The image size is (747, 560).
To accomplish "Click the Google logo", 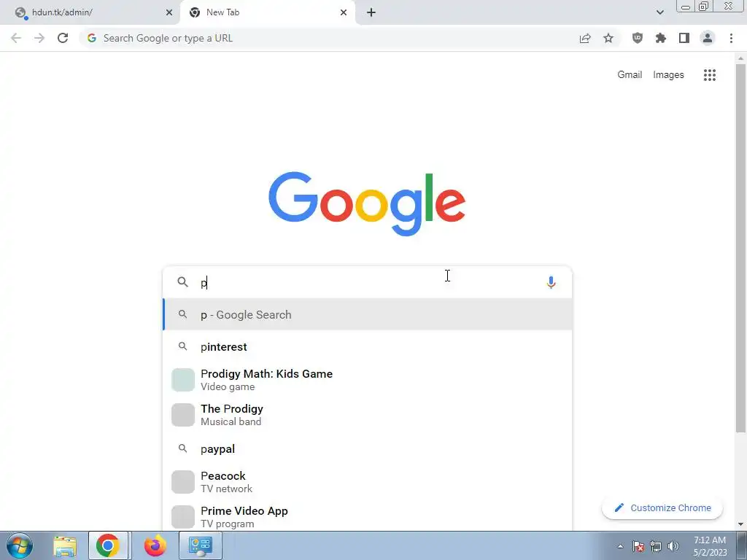I will point(367,204).
